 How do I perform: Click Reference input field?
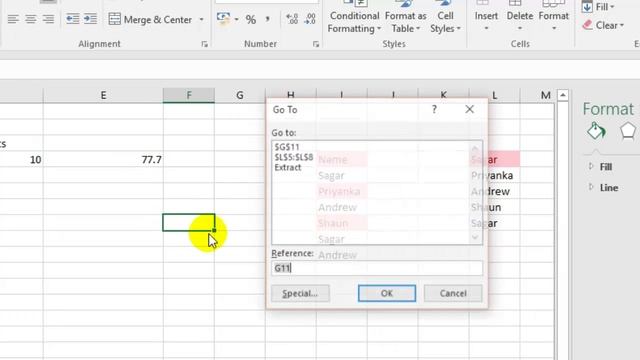point(377,268)
